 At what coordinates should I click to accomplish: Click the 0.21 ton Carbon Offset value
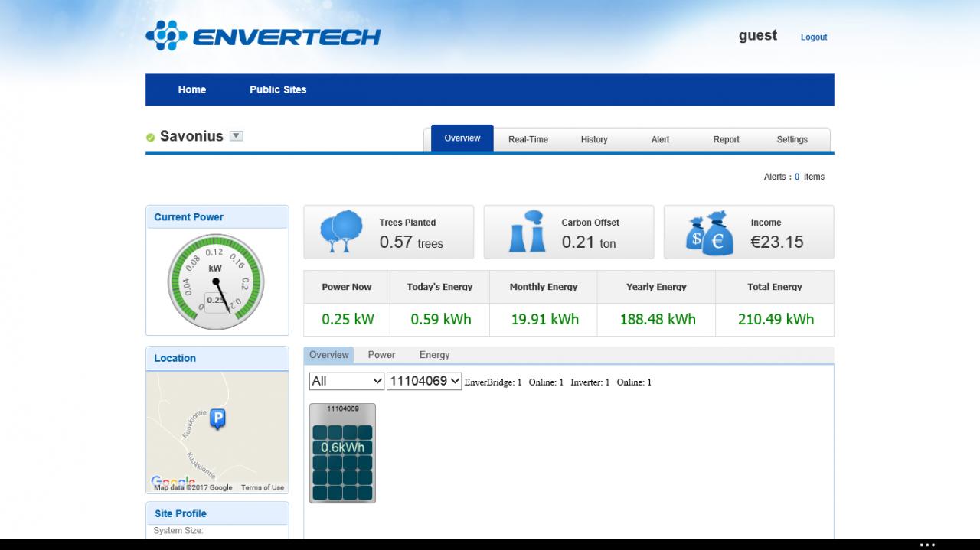[x=589, y=242]
